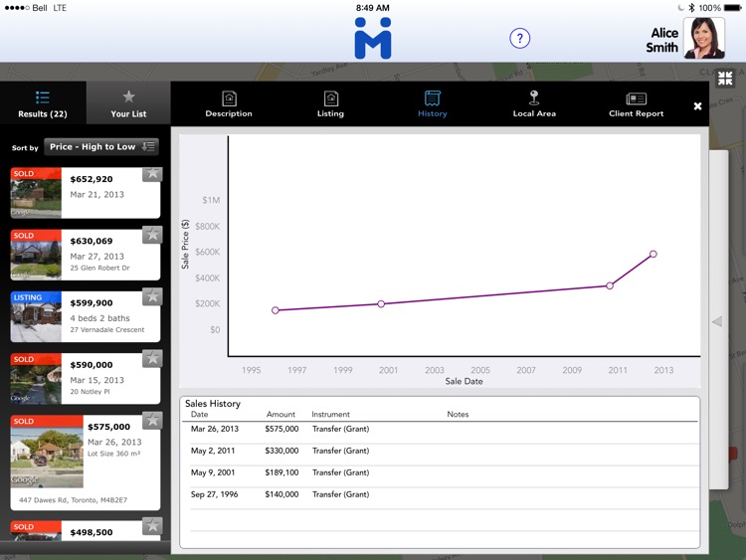
Task: Open the 20 Notley Pl property photo
Action: [x=36, y=378]
